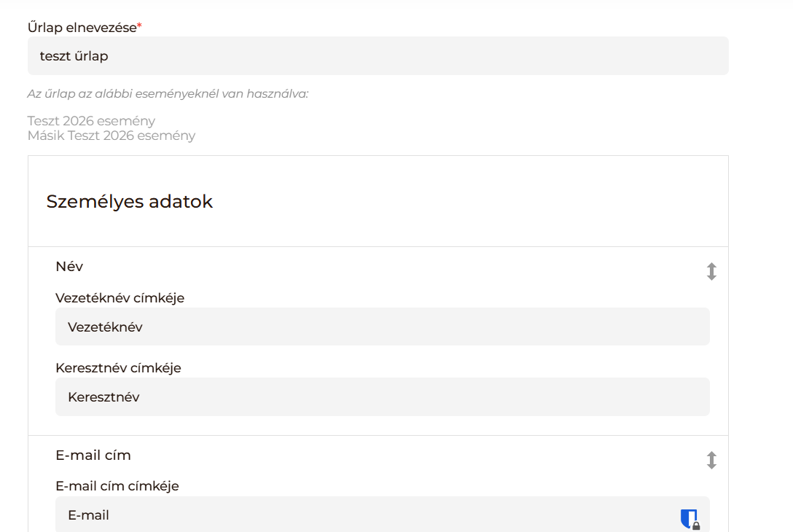Click the Űrlap elnevezése label
This screenshot has width=793, height=532.
point(82,28)
